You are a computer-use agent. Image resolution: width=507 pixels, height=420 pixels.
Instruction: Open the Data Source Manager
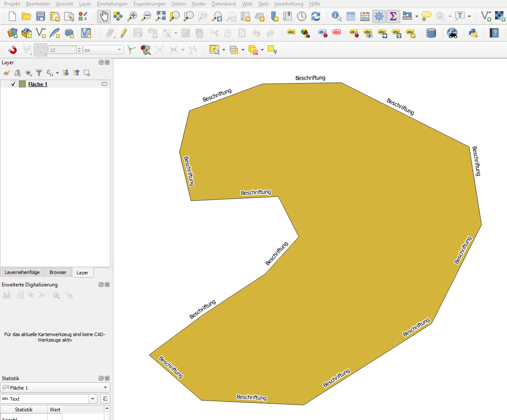click(x=12, y=33)
